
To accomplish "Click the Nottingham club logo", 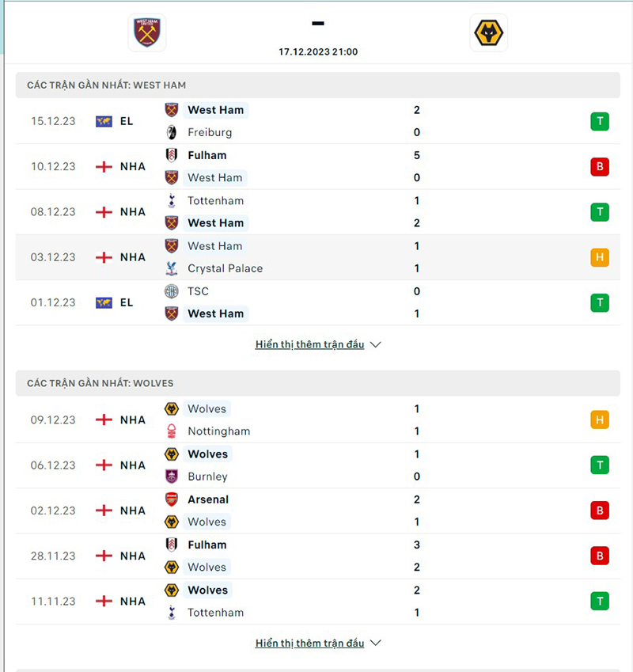I will pyautogui.click(x=171, y=431).
